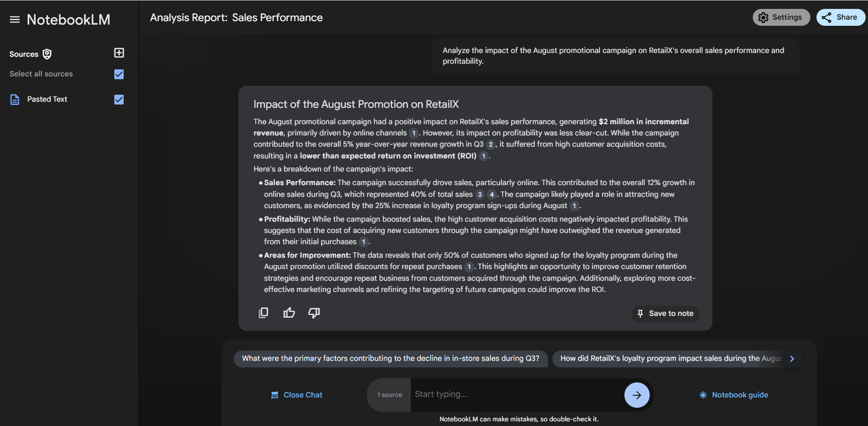Click the "1 source" indicator
Screen dimensions: 868x426
tap(389, 395)
